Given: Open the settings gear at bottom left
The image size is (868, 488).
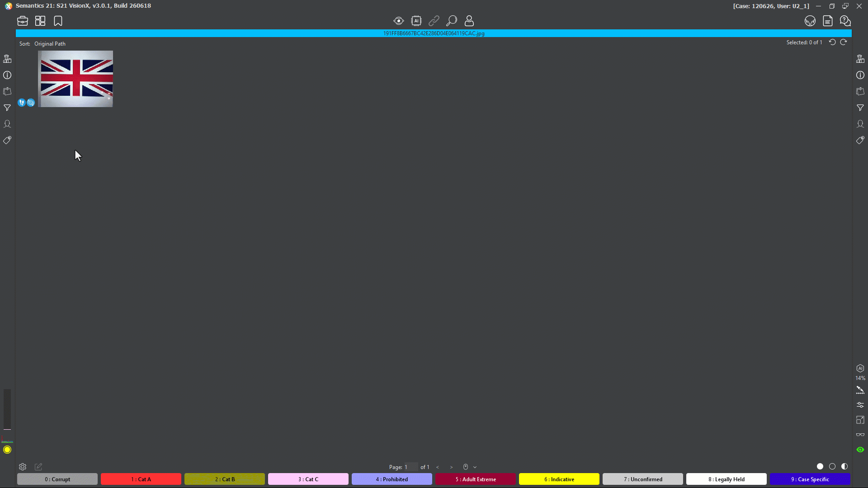Looking at the screenshot, I should pos(23,467).
